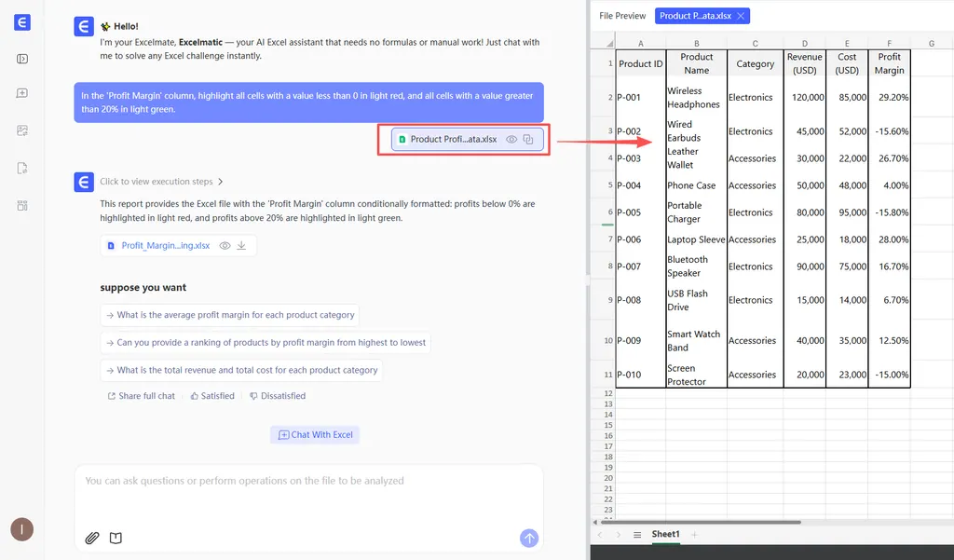Mark the response as Dissatisfied
954x560 pixels.
pyautogui.click(x=278, y=396)
